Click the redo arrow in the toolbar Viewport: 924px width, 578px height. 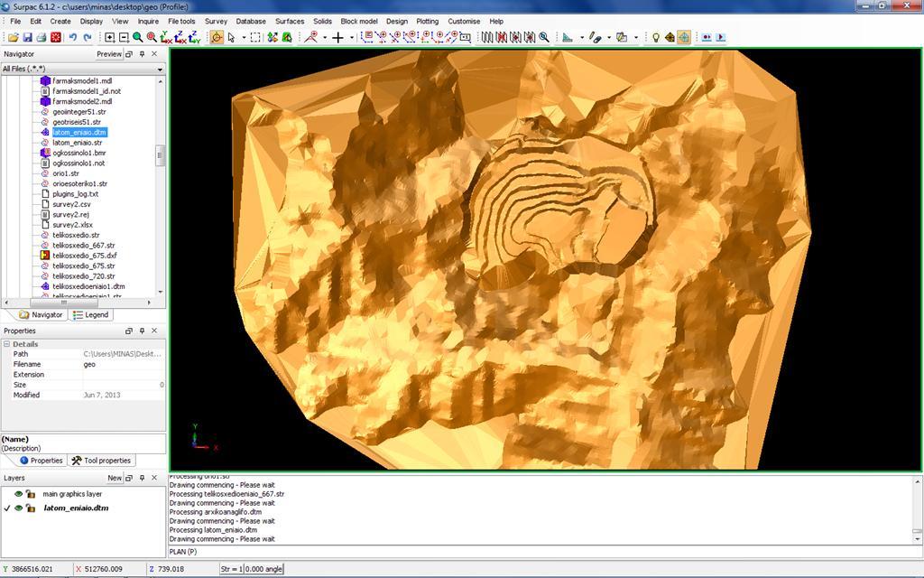tap(88, 37)
